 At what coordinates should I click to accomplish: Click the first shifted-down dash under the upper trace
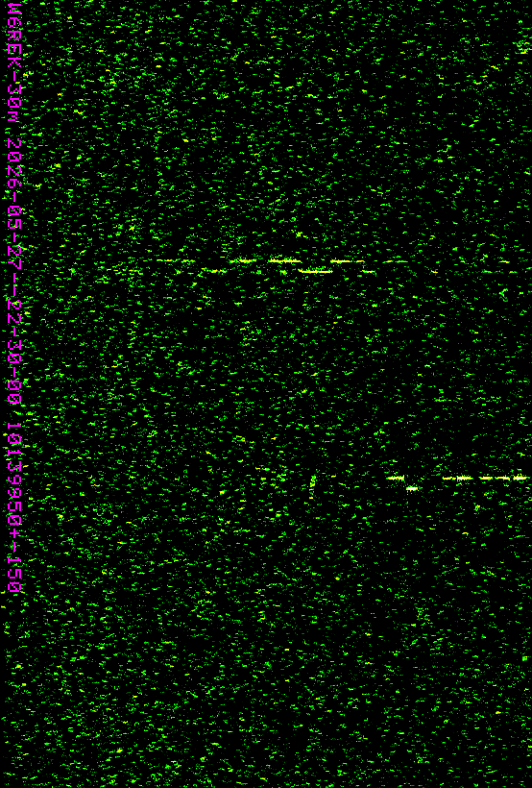(x=214, y=271)
